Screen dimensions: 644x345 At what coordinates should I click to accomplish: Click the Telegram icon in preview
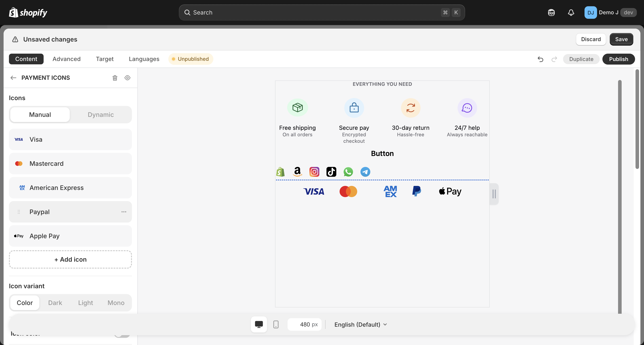pyautogui.click(x=365, y=172)
